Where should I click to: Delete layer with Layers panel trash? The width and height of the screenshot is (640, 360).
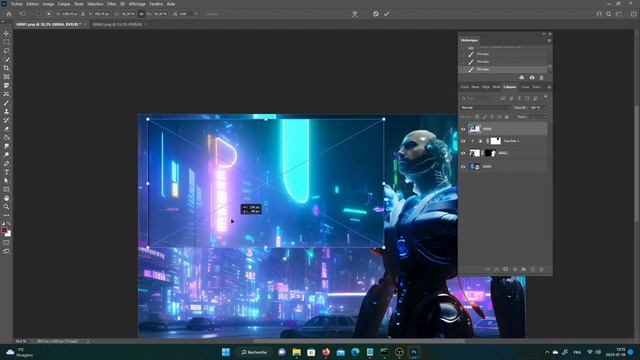(x=542, y=269)
